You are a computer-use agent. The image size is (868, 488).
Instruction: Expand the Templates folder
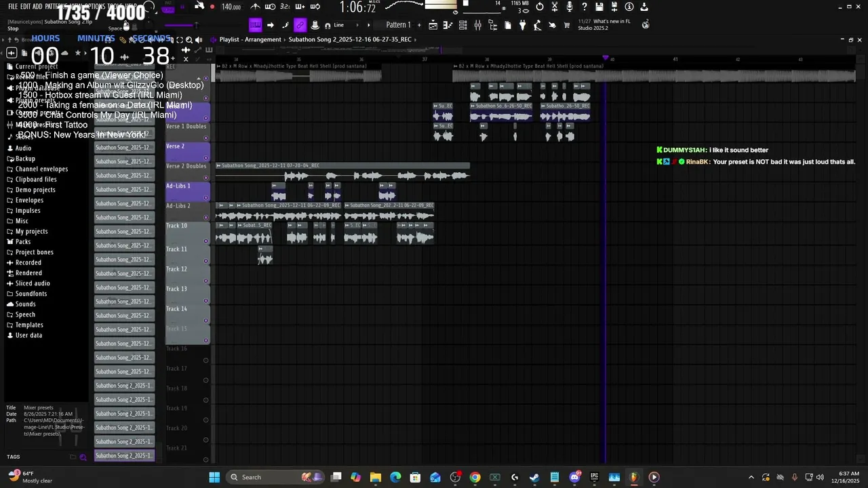point(29,325)
